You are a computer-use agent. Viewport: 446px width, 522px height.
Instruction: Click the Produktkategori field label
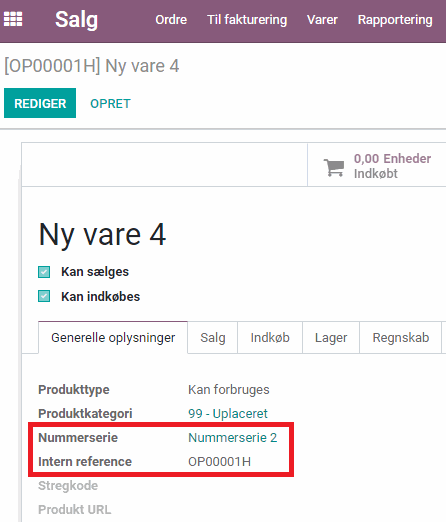85,413
